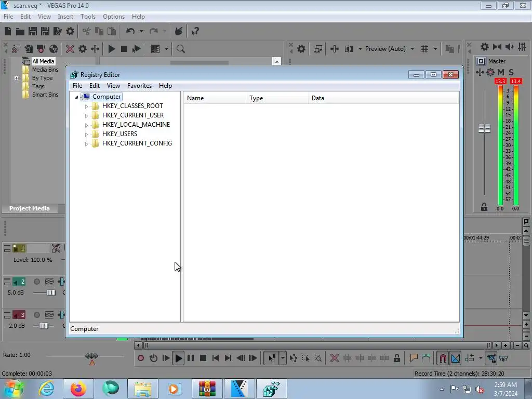Expand HKEY_CLASSES_ROOT key
This screenshot has width=532, height=399.
(86, 106)
